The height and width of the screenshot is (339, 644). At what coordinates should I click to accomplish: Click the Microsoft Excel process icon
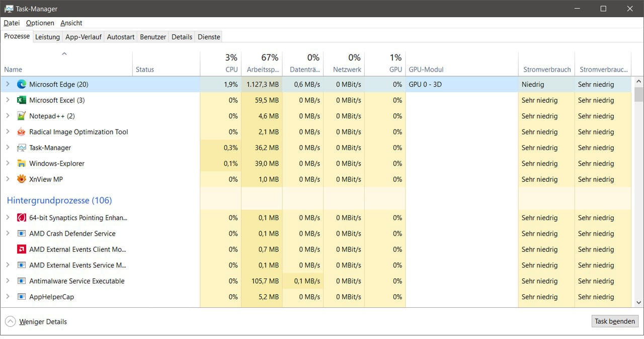(x=21, y=100)
